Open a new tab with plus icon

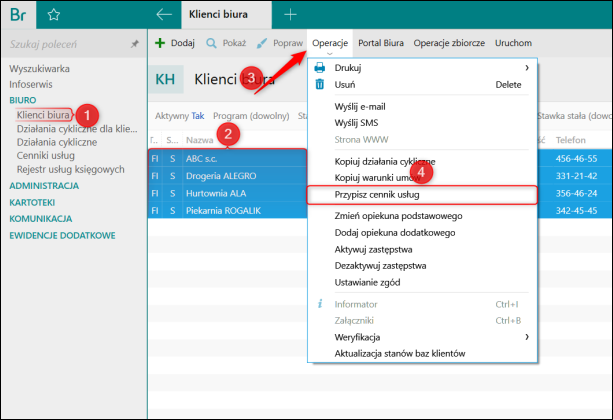(x=290, y=14)
